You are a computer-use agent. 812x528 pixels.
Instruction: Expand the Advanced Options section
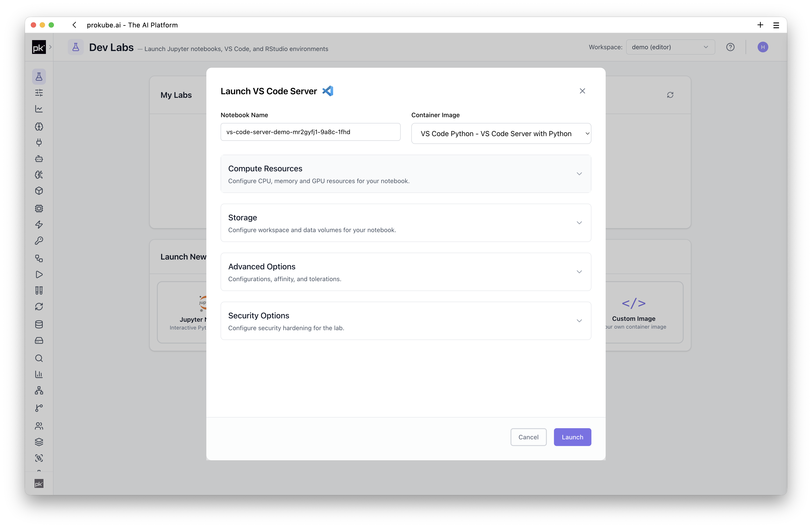(x=406, y=272)
